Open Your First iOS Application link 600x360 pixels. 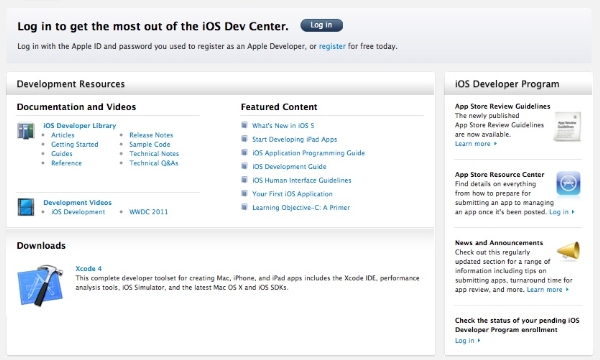tap(292, 194)
